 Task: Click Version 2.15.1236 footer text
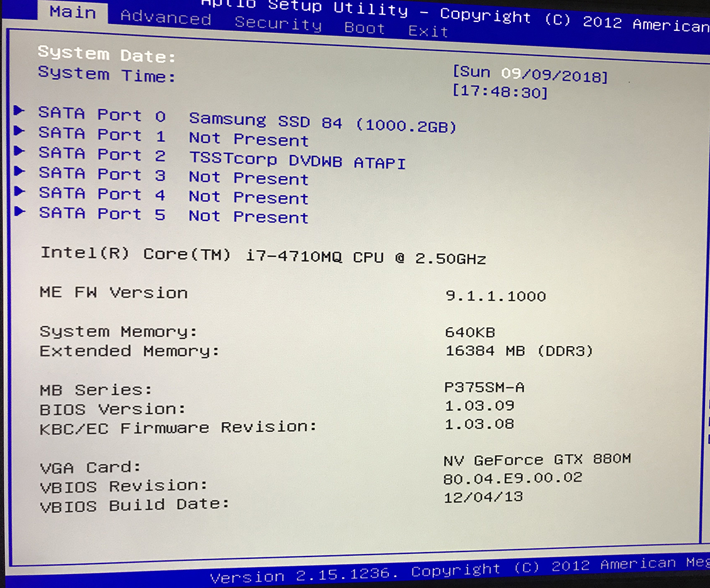[304, 576]
